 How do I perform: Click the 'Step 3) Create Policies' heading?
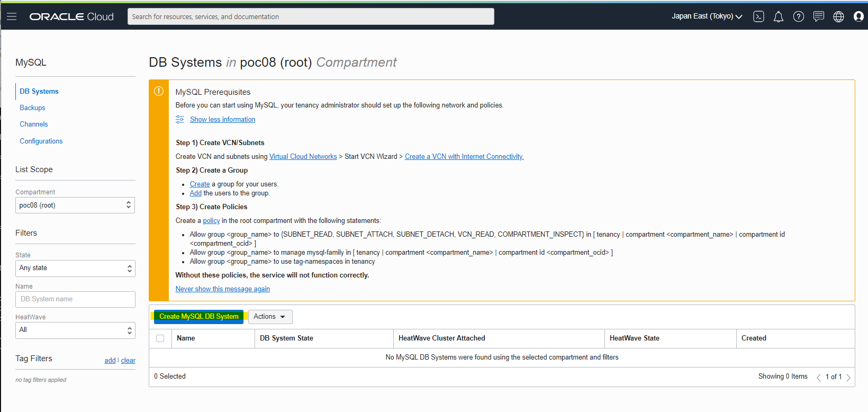(212, 207)
